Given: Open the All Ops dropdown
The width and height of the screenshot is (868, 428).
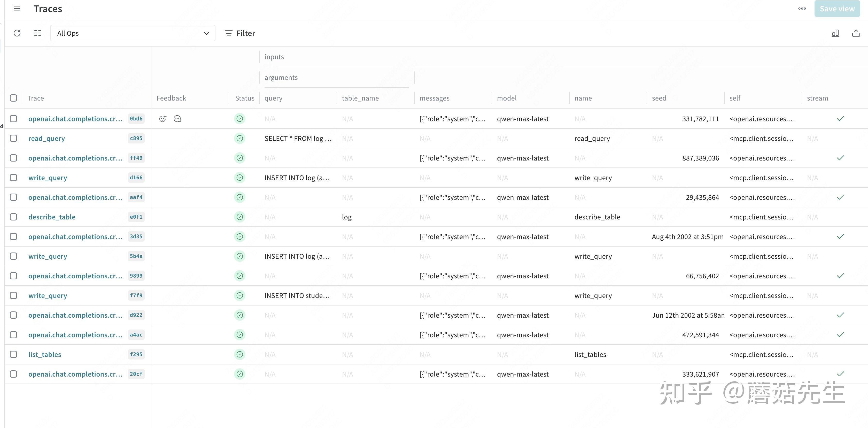Looking at the screenshot, I should point(133,33).
